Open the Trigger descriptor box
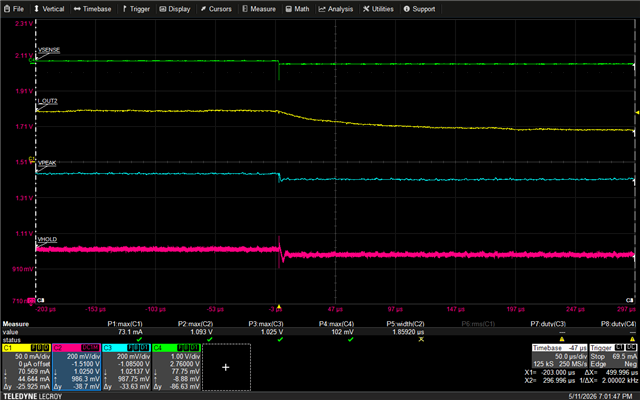This screenshot has height=400, width=640. click(613, 356)
